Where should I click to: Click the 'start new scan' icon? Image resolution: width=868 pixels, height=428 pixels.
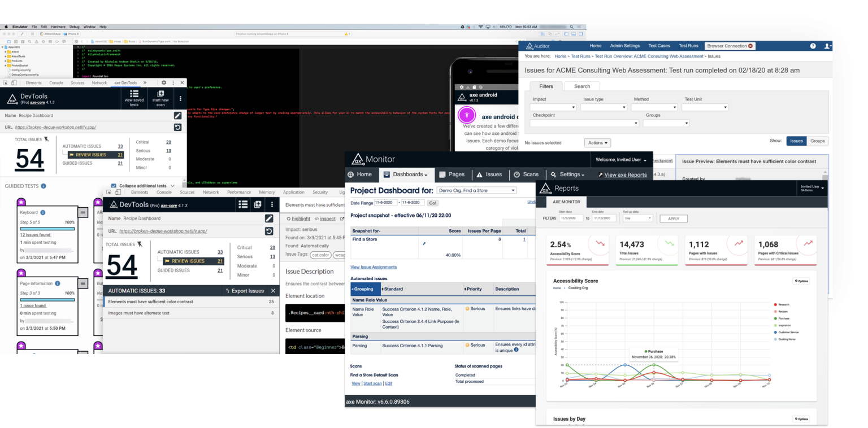[x=160, y=94]
